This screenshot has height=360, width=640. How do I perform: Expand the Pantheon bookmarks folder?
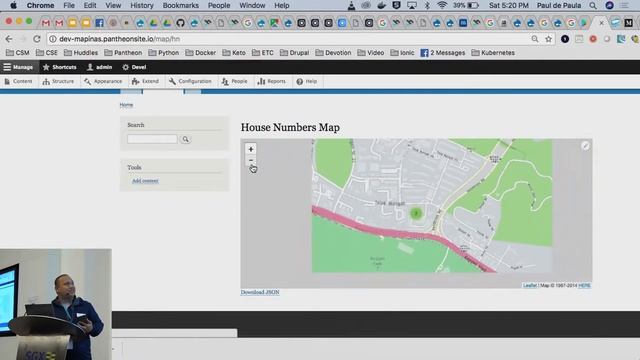click(123, 53)
